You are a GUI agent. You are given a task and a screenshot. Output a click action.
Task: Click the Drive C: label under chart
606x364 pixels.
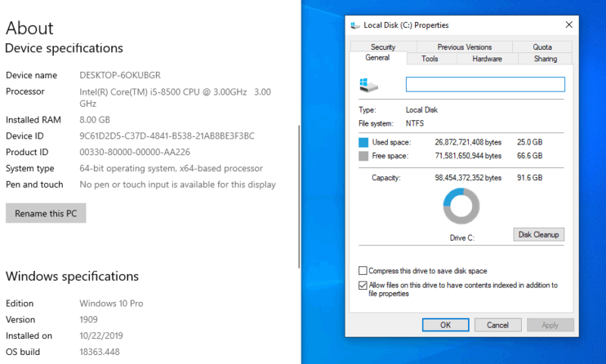(x=462, y=238)
